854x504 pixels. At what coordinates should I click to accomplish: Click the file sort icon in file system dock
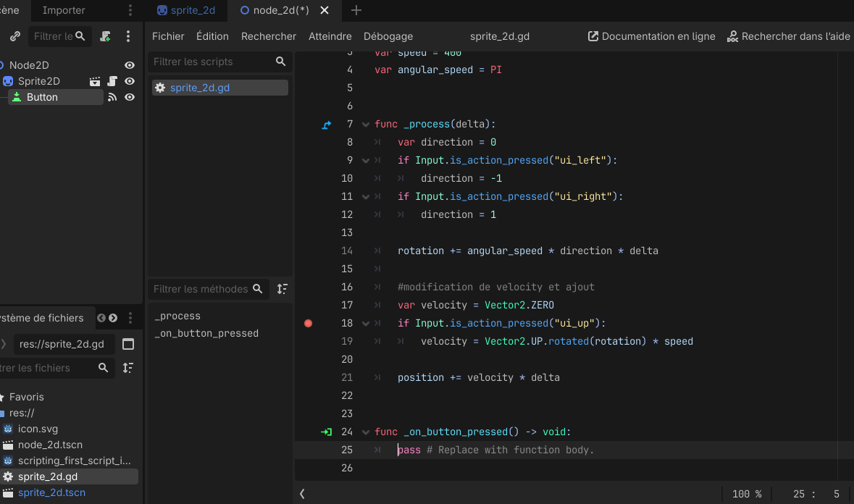pyautogui.click(x=128, y=368)
